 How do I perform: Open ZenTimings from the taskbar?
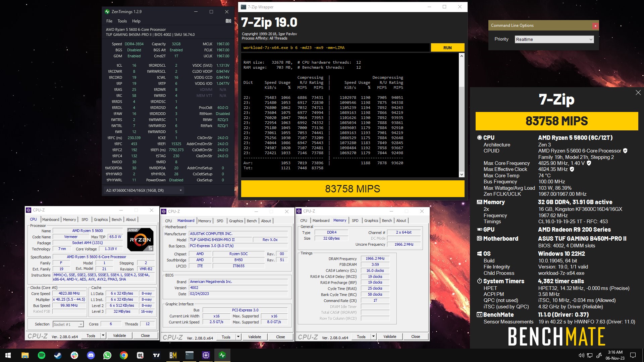pyautogui.click(x=222, y=355)
